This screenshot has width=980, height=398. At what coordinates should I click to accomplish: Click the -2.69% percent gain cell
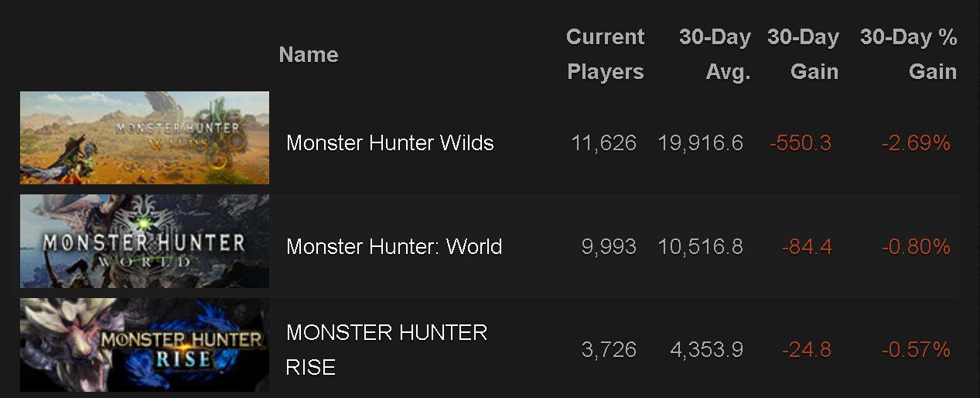[x=915, y=143]
